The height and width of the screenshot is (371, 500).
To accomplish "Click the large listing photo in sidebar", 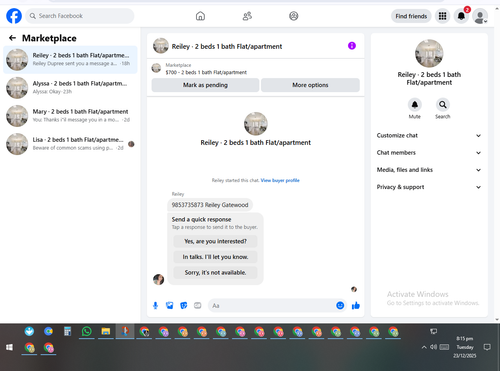I will coord(429,53).
